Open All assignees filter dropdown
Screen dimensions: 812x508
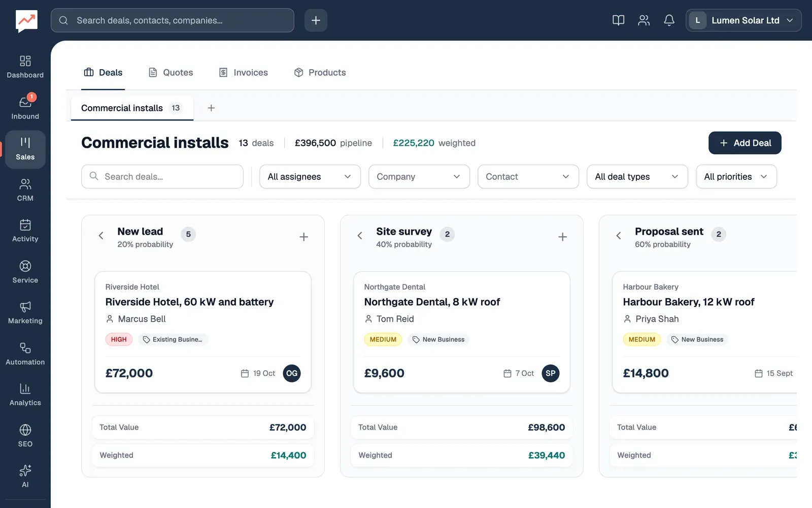(310, 177)
